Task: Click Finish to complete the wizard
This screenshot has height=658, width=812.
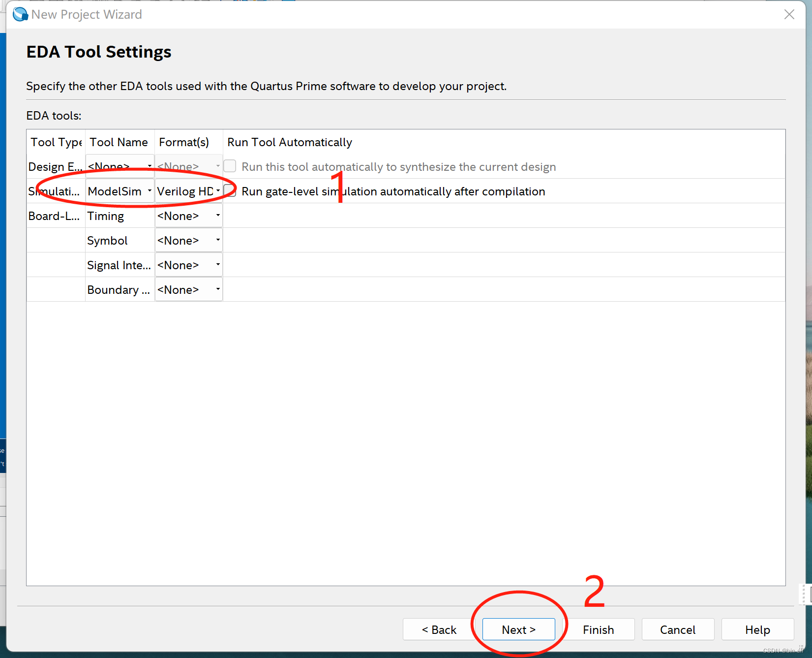Action: [x=598, y=629]
